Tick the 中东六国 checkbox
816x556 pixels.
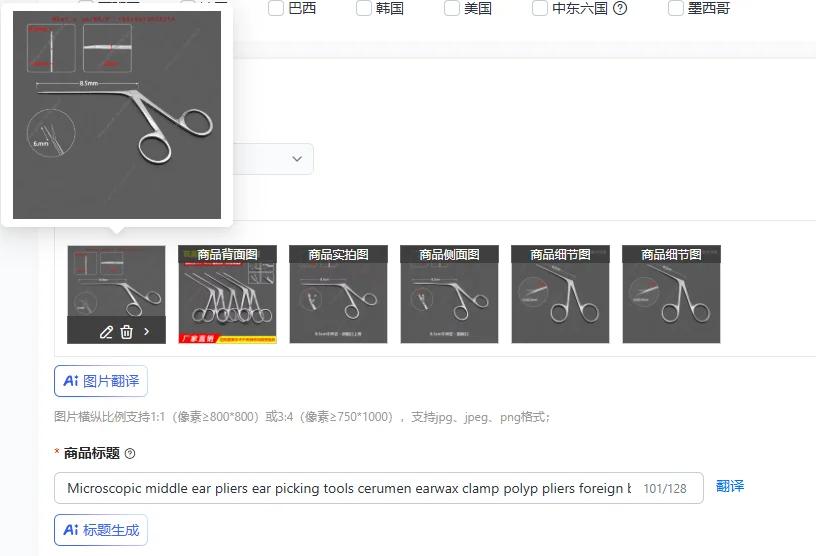pos(540,8)
